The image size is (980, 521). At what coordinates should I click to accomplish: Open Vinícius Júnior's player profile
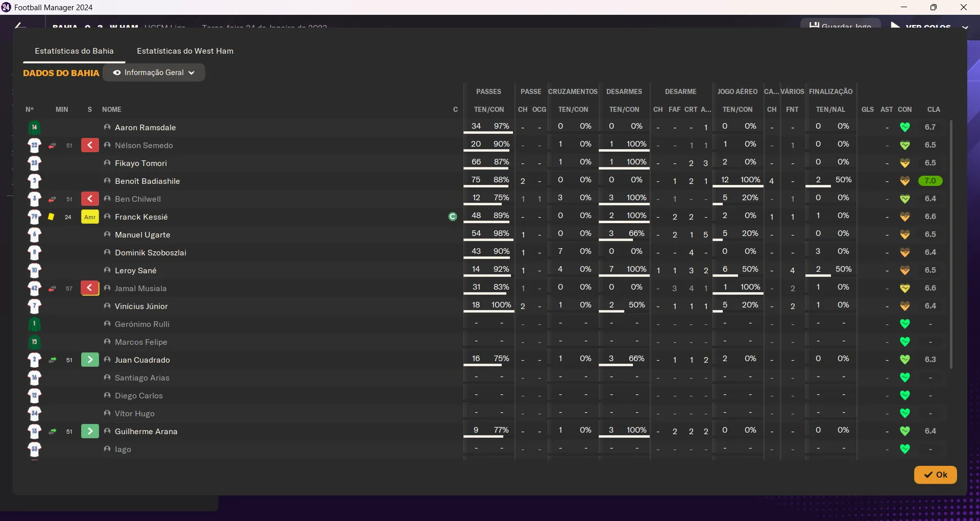pos(141,306)
